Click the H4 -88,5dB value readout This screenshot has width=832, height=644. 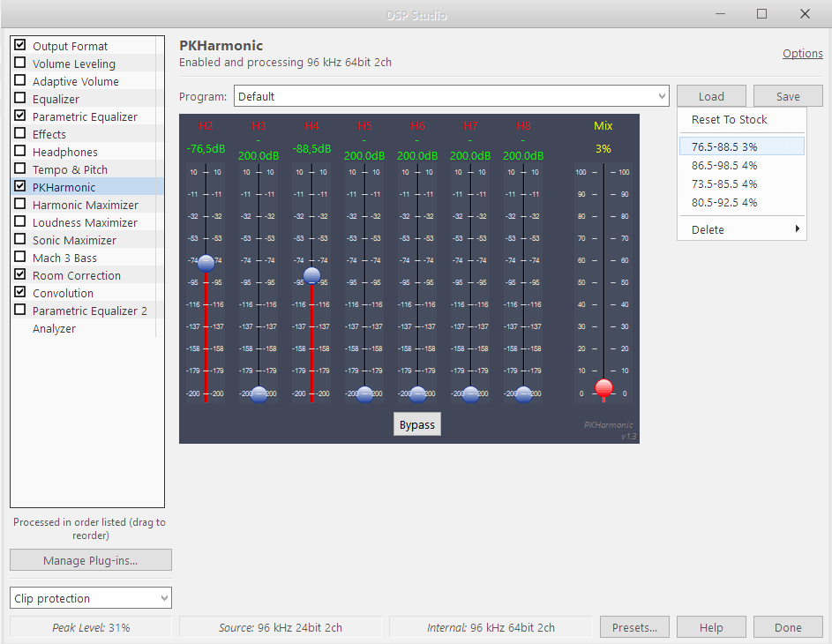(x=312, y=149)
